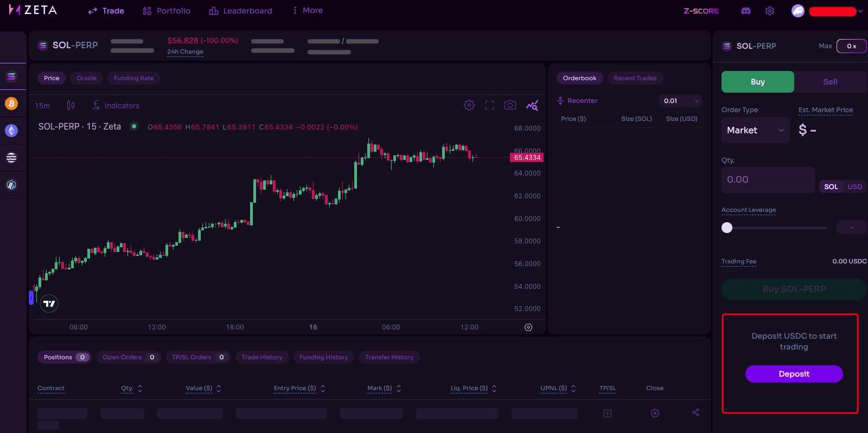Open chart settings gear icon
Viewport: 868px width, 433px height.
pos(469,105)
